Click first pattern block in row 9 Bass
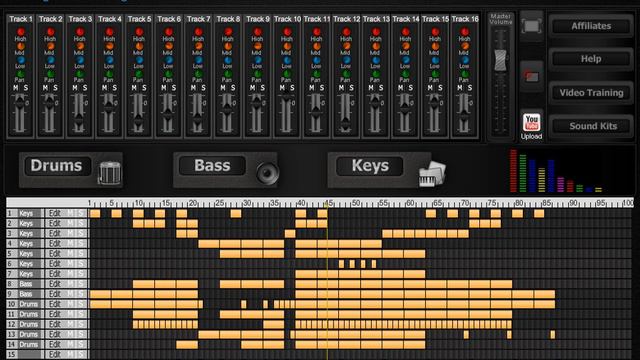Image resolution: width=640 pixels, height=360 pixels. coord(100,294)
